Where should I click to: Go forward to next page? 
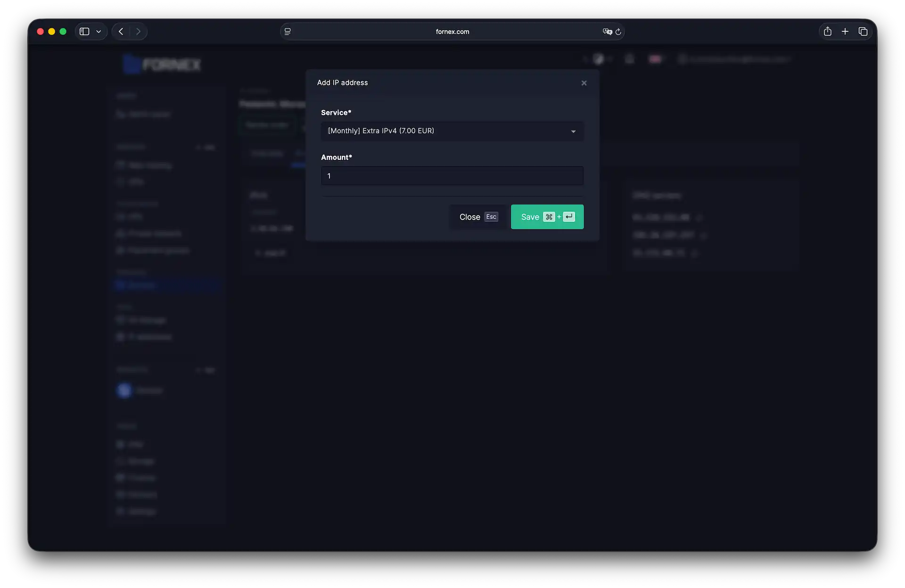click(x=138, y=32)
